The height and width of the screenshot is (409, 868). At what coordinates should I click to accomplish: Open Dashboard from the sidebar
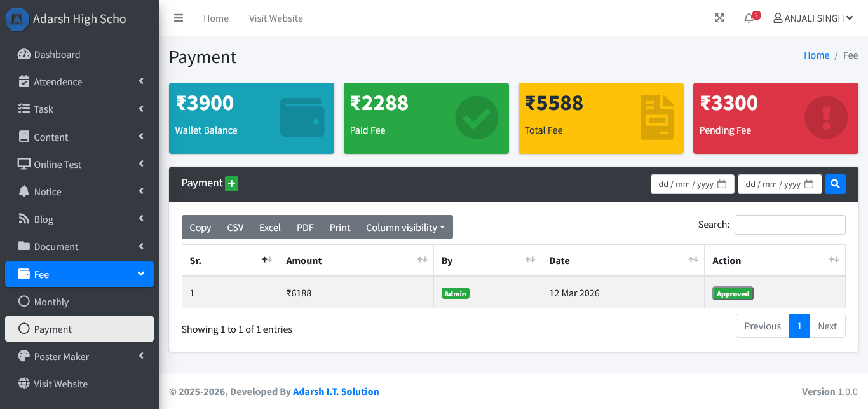(x=57, y=54)
